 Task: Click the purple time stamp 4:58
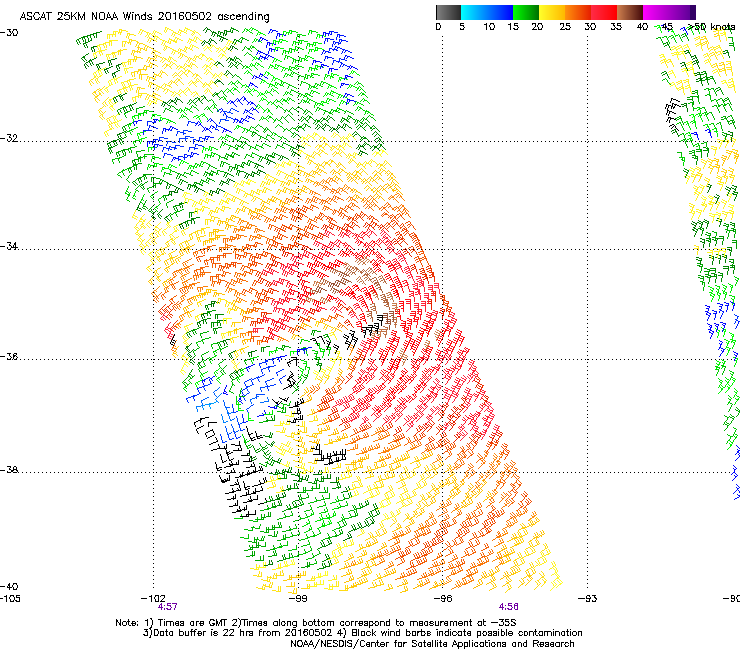[509, 607]
